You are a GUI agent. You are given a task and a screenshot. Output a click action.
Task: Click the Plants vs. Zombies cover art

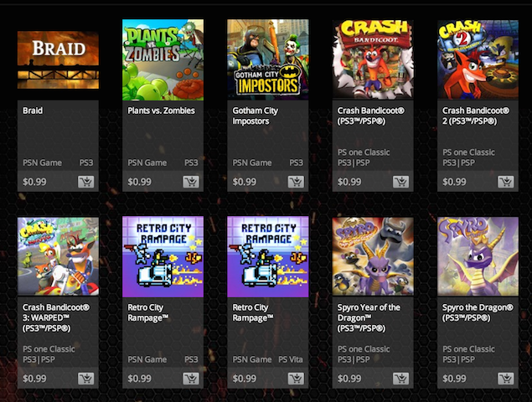[x=163, y=59]
